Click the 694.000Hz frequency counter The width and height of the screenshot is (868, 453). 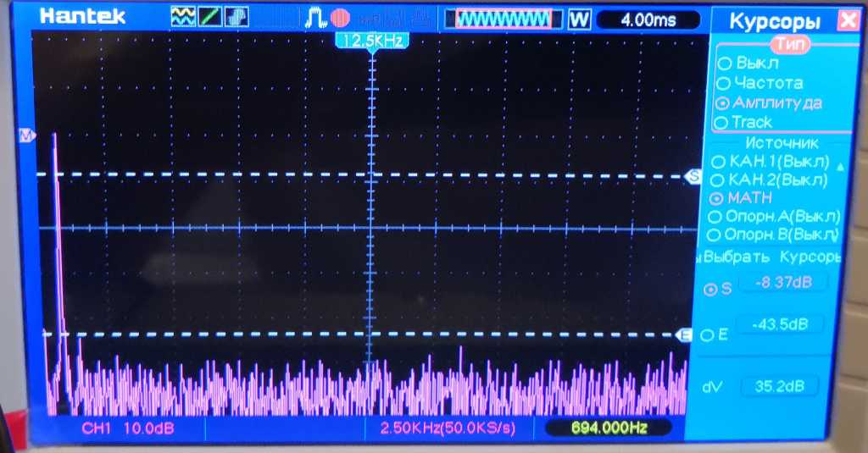tap(609, 428)
